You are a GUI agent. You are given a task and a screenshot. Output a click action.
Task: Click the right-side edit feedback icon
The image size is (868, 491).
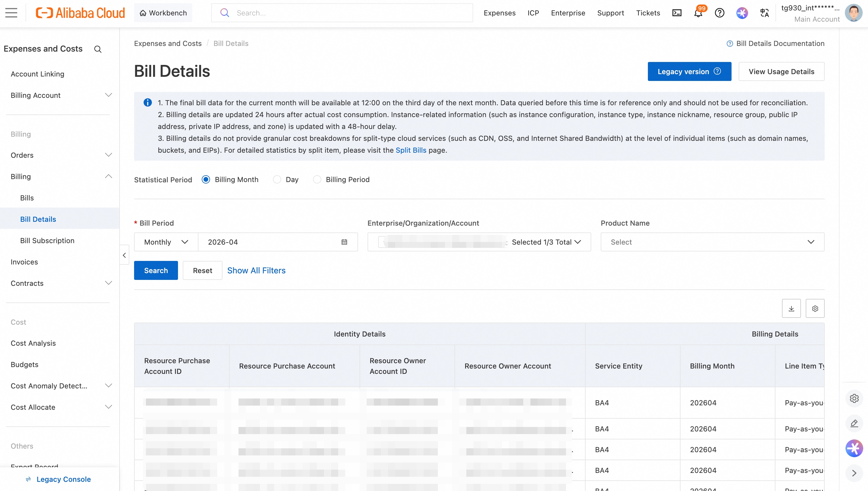pos(854,423)
